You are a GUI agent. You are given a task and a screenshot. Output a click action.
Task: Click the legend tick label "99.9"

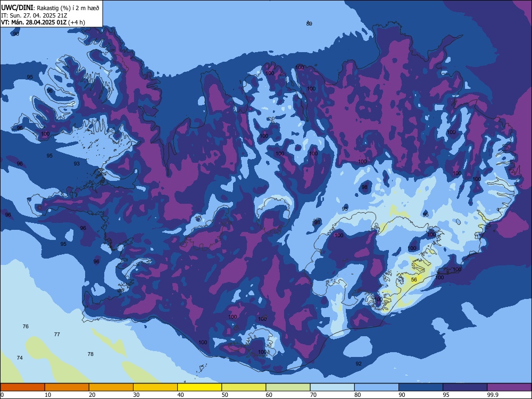tap(493, 395)
